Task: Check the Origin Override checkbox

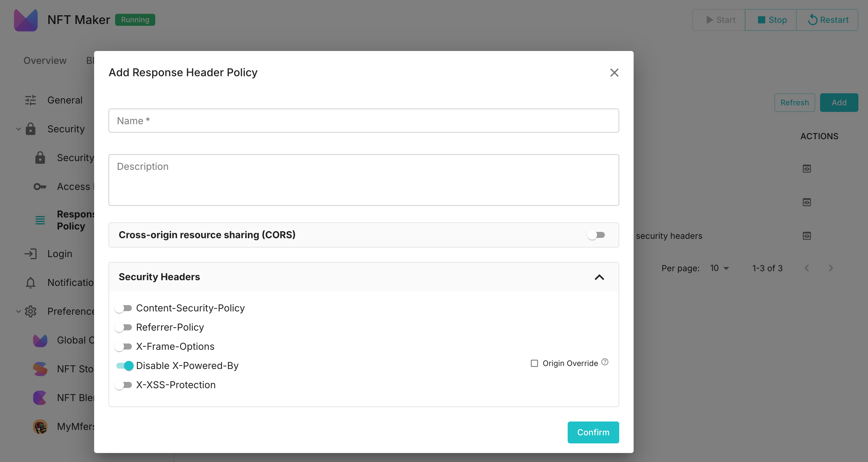Action: pos(534,363)
